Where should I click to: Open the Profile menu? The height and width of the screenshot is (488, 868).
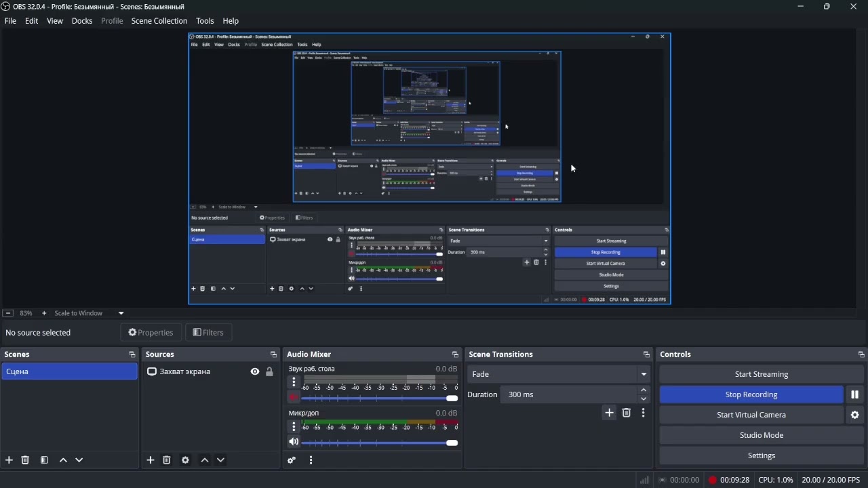click(x=112, y=21)
